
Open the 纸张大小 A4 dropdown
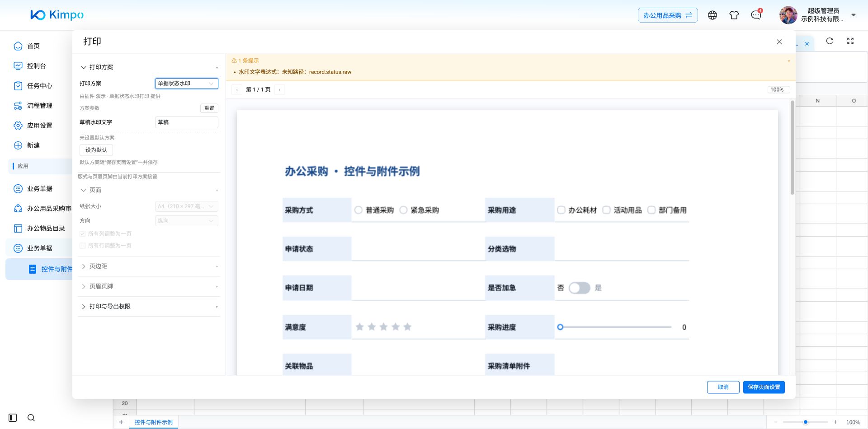click(187, 206)
